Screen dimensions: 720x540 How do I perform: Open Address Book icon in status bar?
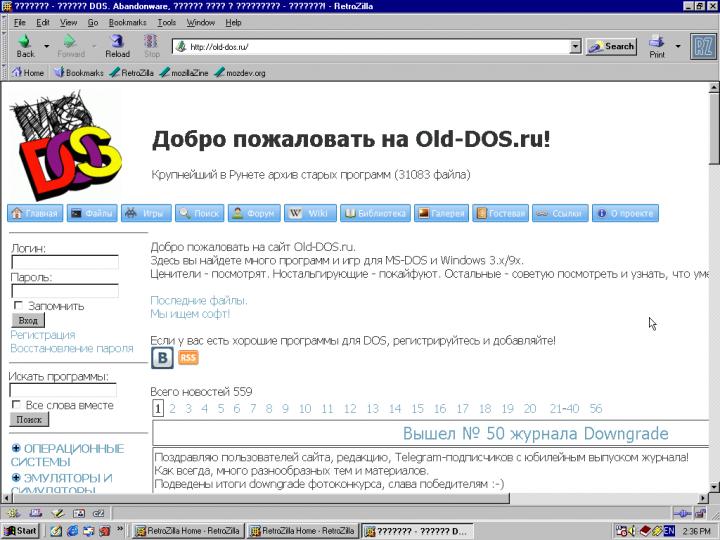pyautogui.click(x=79, y=513)
